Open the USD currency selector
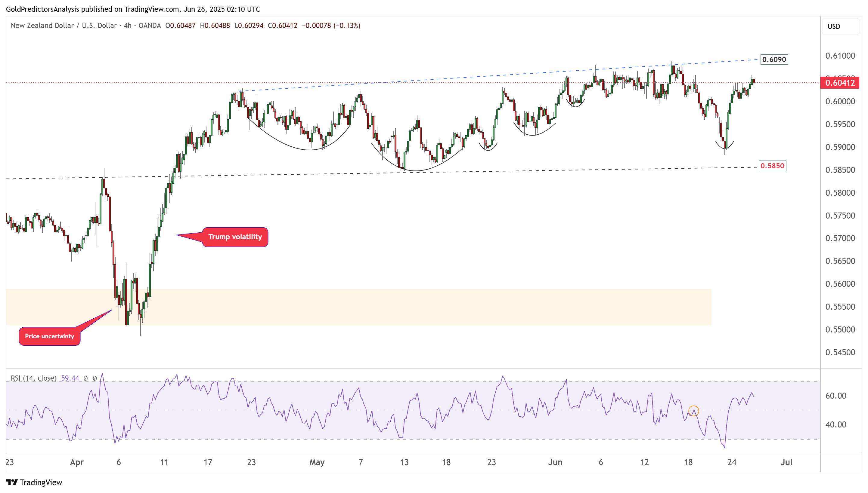The image size is (868, 493). click(x=840, y=26)
